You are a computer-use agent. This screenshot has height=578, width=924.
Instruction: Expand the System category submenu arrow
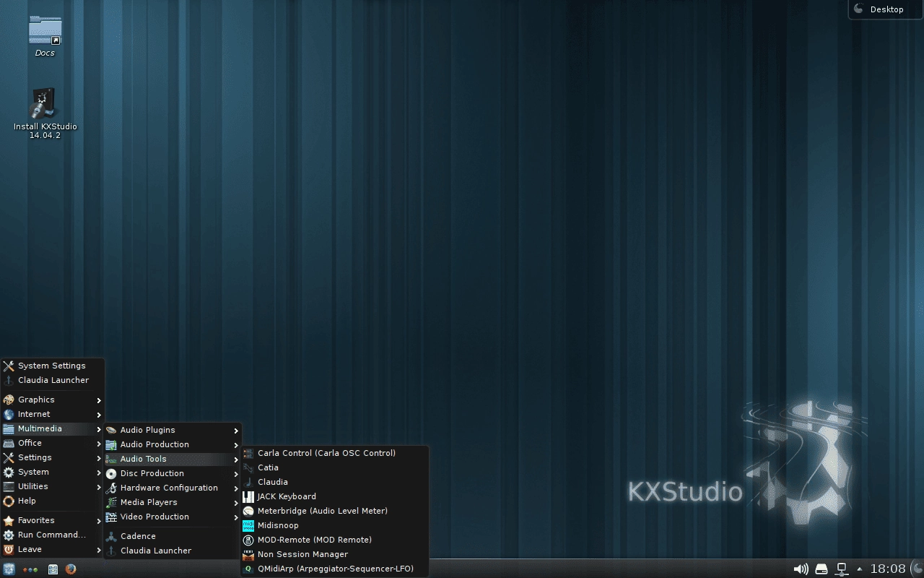click(99, 473)
